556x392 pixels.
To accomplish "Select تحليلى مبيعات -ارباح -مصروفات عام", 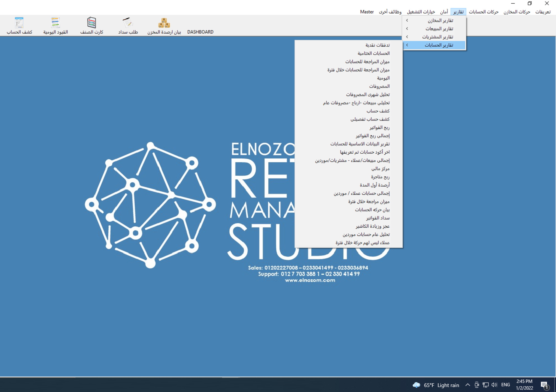I will click(349, 103).
